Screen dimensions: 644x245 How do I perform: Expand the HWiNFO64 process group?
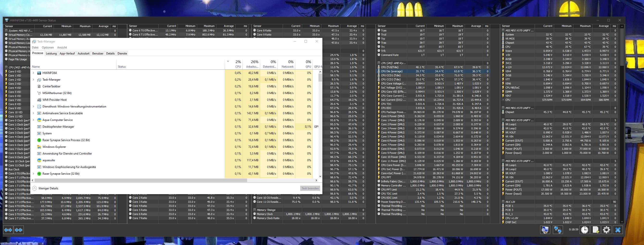(33, 73)
